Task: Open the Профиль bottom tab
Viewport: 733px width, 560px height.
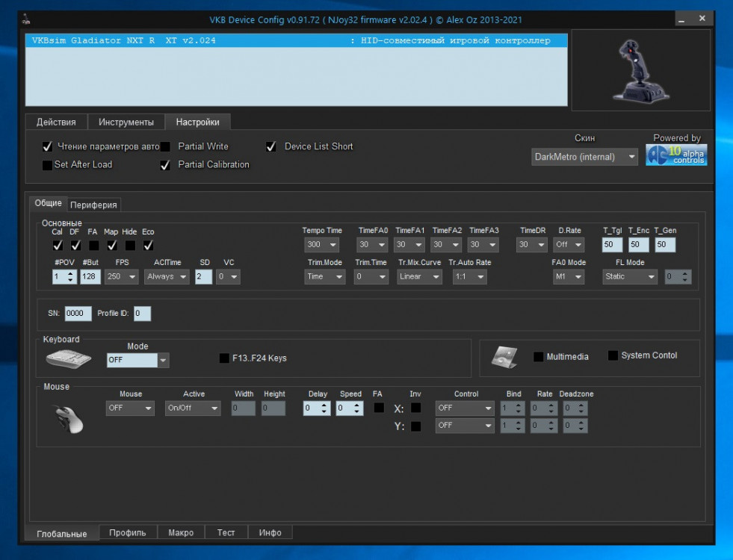Action: (128, 532)
